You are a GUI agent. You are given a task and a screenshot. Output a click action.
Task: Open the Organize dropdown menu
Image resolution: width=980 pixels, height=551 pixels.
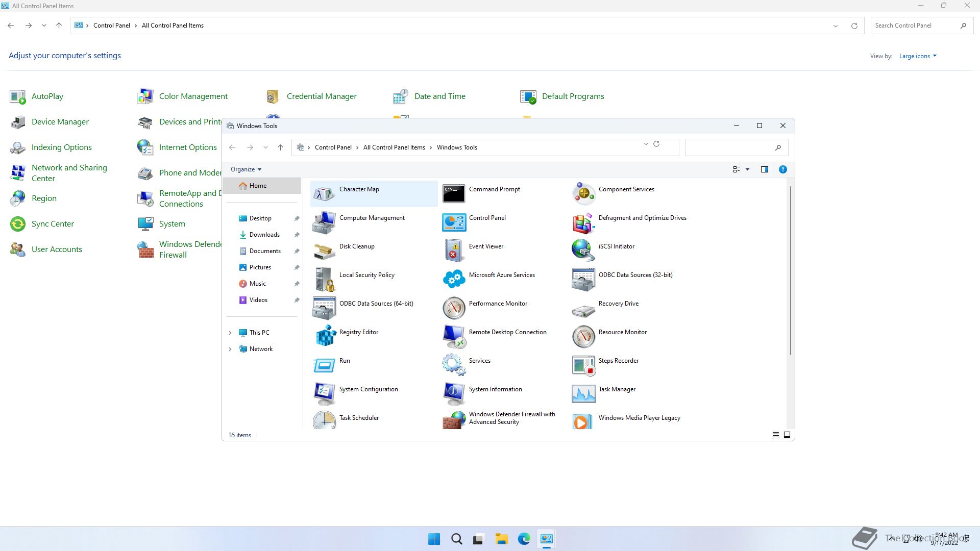[x=246, y=169]
